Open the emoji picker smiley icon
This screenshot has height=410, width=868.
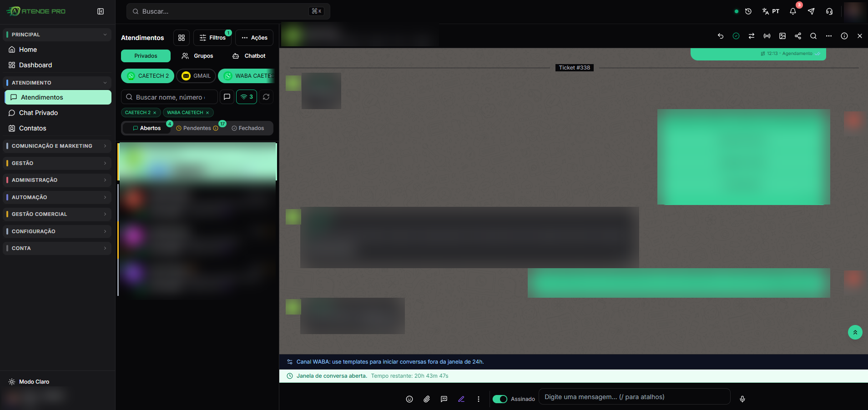409,399
